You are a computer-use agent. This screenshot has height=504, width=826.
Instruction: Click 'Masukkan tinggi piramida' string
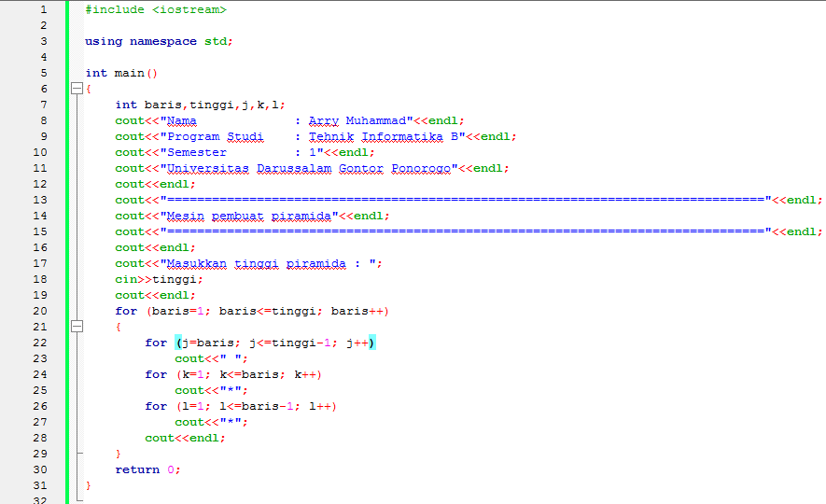tap(257, 263)
